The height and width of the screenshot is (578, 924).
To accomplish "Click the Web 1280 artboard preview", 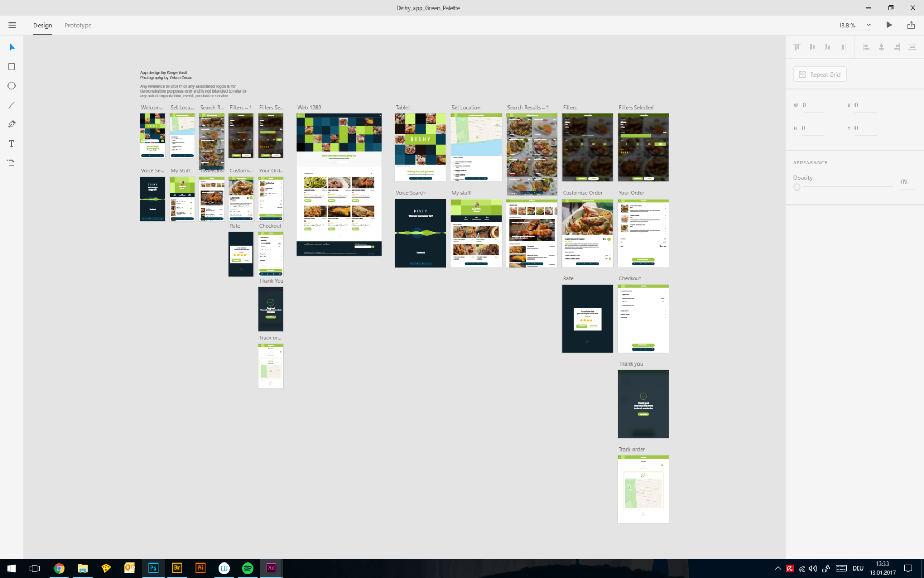I will click(339, 185).
